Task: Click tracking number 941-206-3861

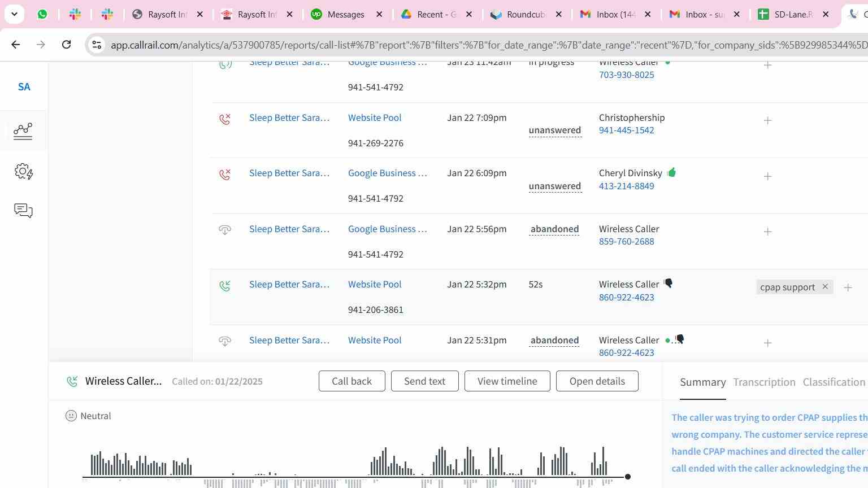Action: pyautogui.click(x=376, y=310)
